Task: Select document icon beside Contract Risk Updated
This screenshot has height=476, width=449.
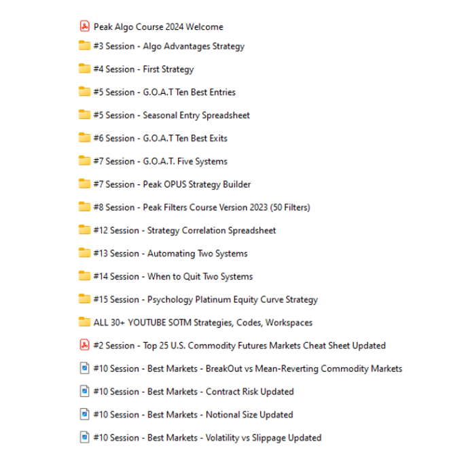Action: pos(84,392)
